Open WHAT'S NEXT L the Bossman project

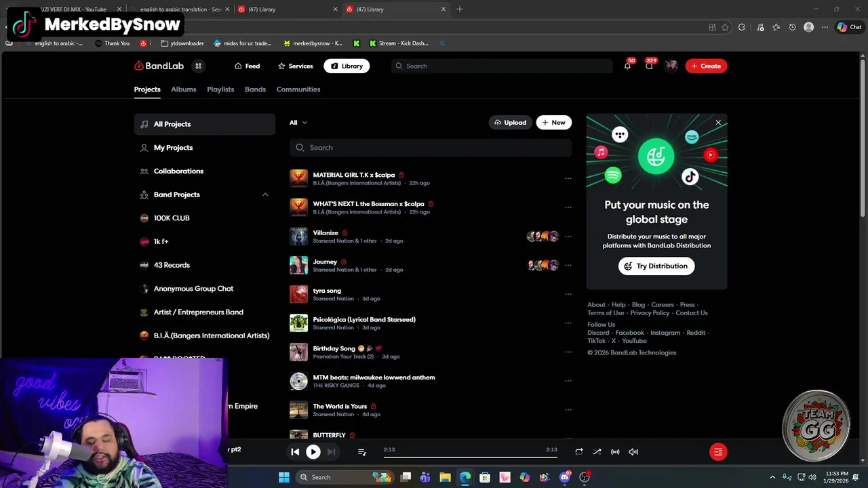pos(368,204)
